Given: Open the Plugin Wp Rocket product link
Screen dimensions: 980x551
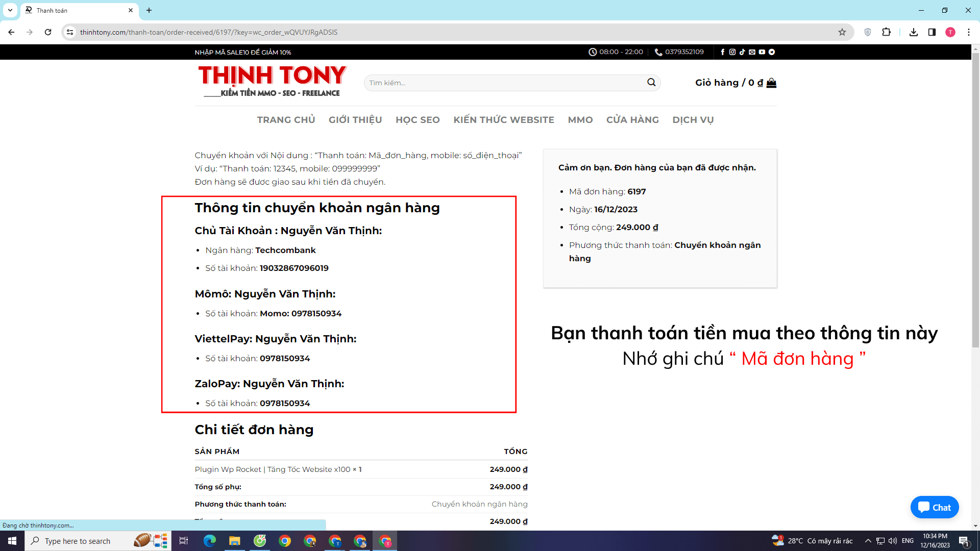Looking at the screenshot, I should tap(271, 469).
